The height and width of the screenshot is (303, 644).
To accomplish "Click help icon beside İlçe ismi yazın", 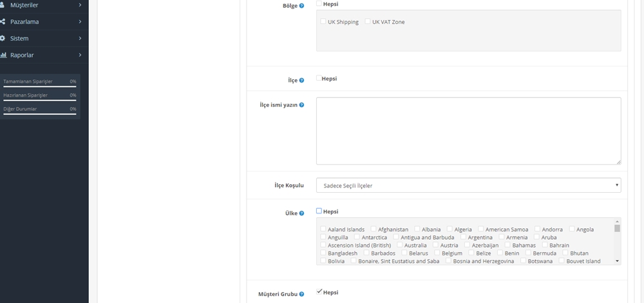I will [x=301, y=104].
